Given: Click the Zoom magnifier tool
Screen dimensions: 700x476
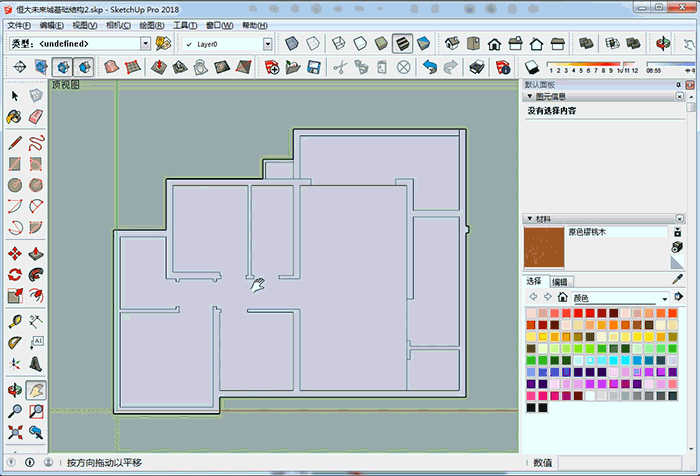Looking at the screenshot, I should point(15,411).
